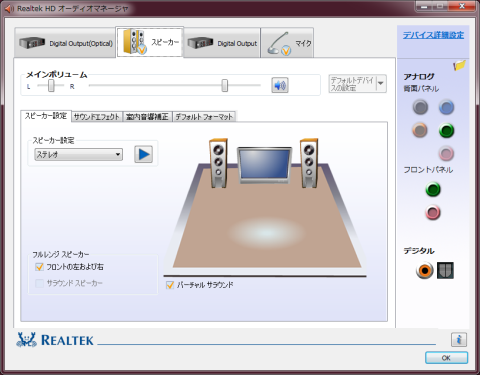Image resolution: width=480 pixels, height=375 pixels.
Task: Open the yellow folder connector settings icon
Action: (459, 65)
